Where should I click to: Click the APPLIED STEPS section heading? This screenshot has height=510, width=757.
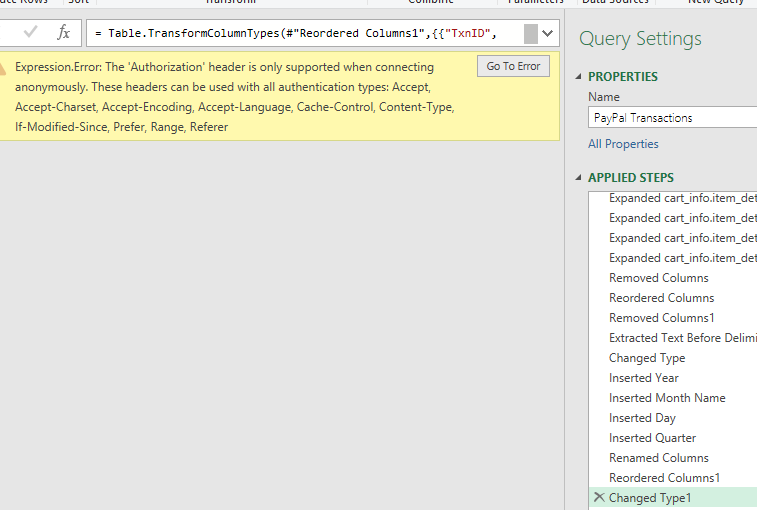(x=631, y=178)
